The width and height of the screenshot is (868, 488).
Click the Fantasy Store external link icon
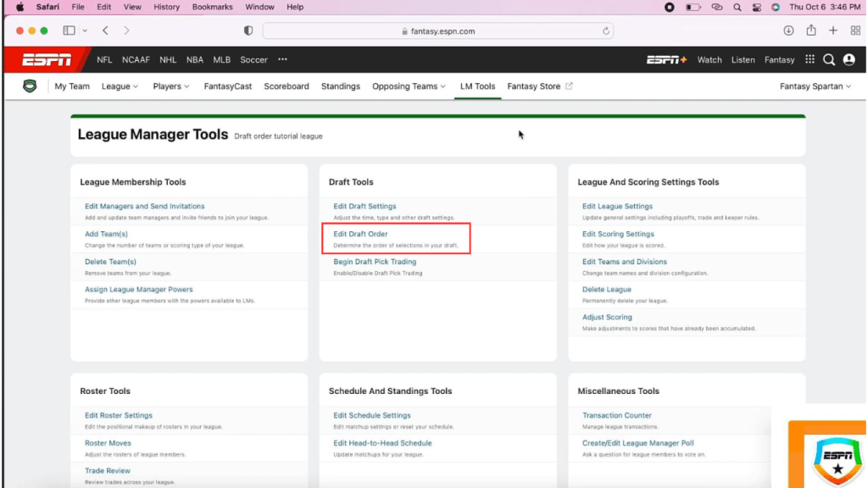click(569, 86)
